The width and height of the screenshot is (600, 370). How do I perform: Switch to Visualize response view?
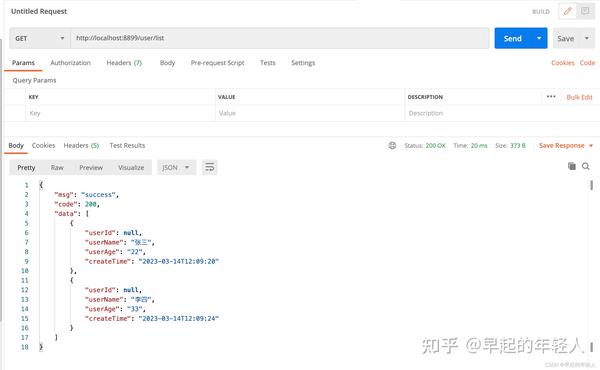131,168
